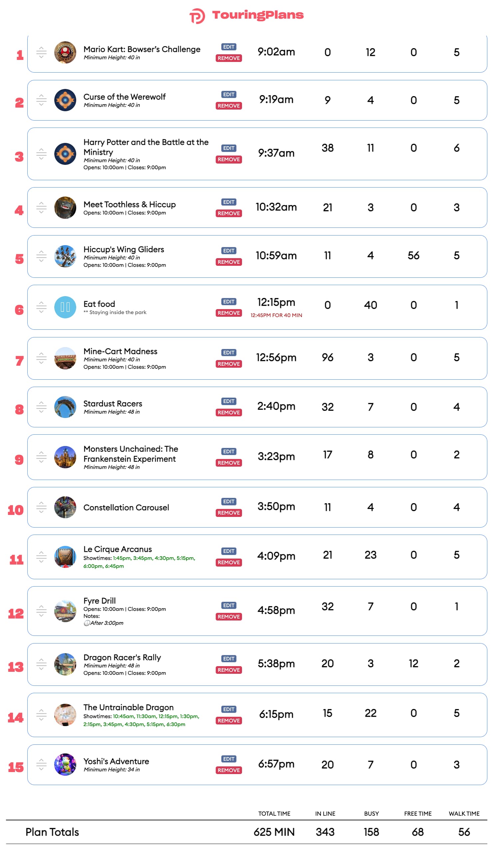The width and height of the screenshot is (504, 846).
Task: Edit the Eat food break step
Action: click(x=229, y=301)
